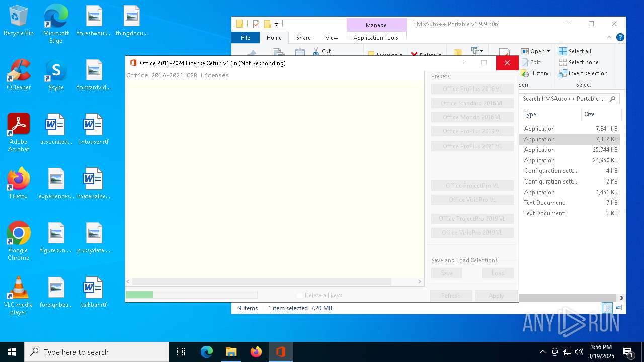Screen dimensions: 644x362
Task: Select the Firefox desktop shortcut
Action: click(19, 184)
